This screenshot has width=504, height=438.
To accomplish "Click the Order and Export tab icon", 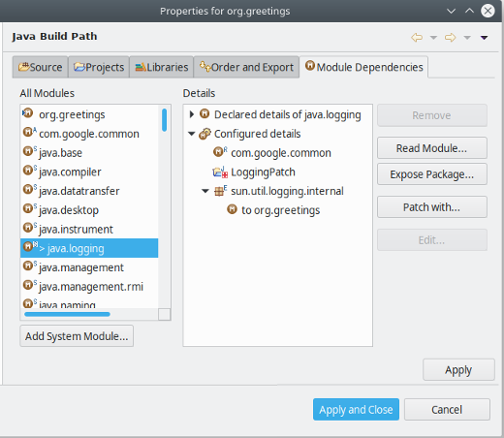I will pos(205,66).
